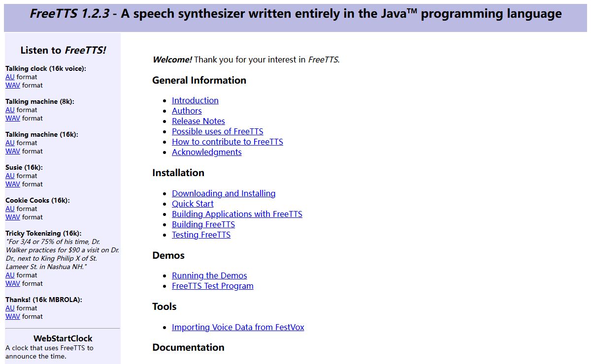Screen dimensions: 591x364
Task: Play Talking clock AU format
Action: (x=10, y=77)
